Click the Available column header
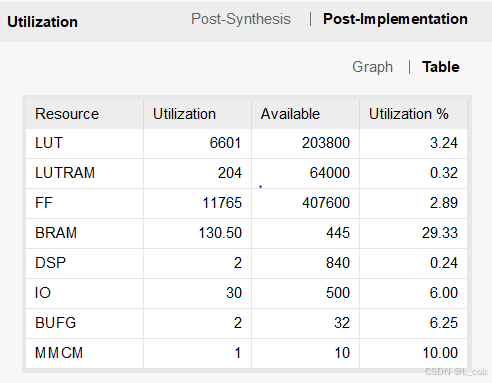Screen dimensions: 492x383 pyautogui.click(x=305, y=114)
